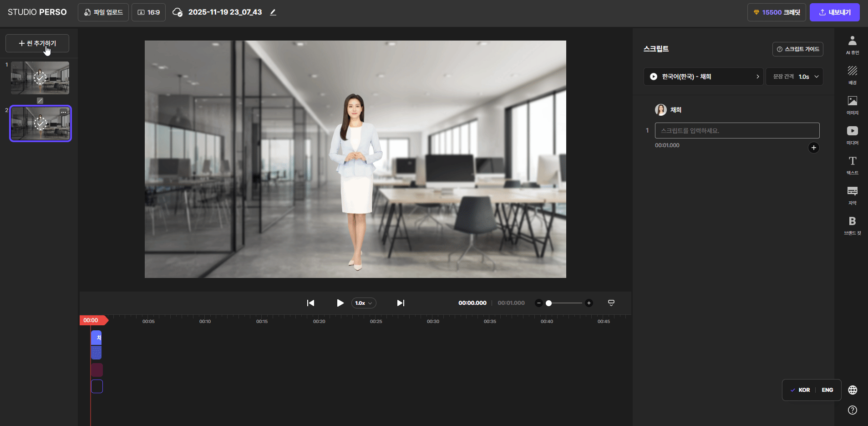
Task: Select the Text tool in sidebar
Action: pos(852,165)
